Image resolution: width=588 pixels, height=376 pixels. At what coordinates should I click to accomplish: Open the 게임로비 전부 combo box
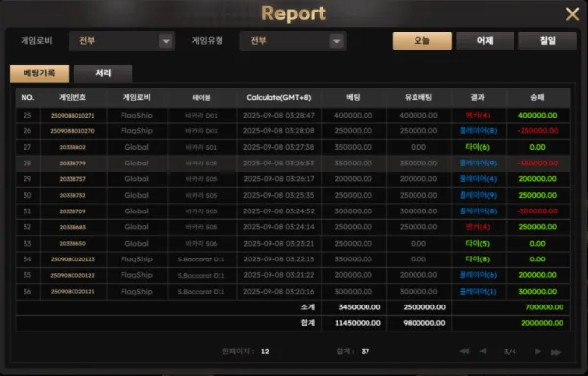click(122, 41)
